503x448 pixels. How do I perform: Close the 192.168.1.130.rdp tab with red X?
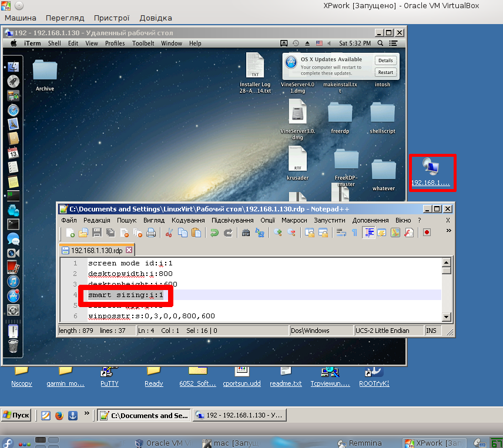tap(129, 250)
